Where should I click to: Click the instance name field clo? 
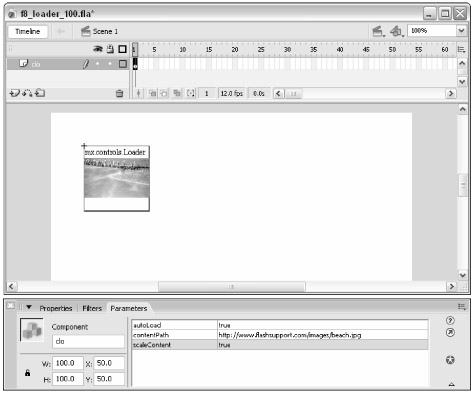(x=88, y=341)
